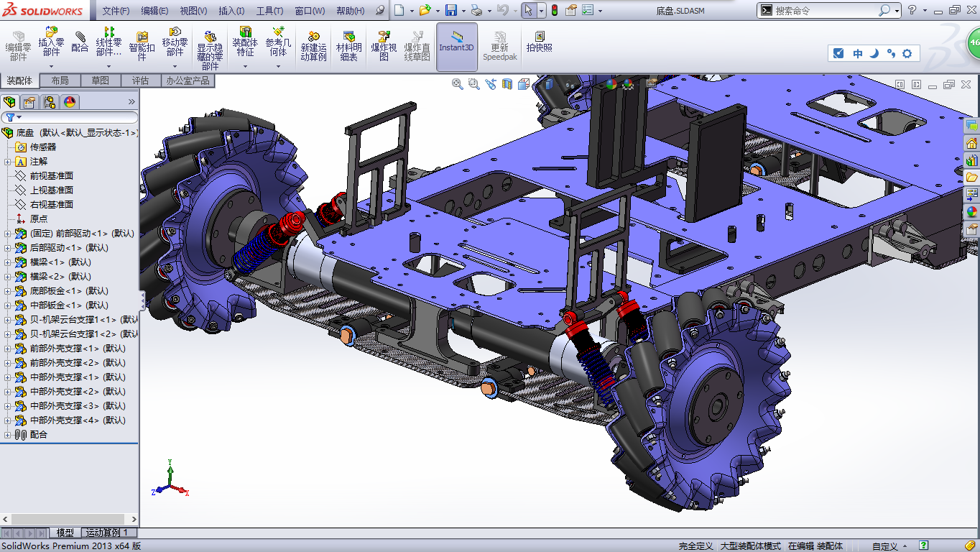Screen dimensions: 980x552
Task: Save the assembly using the disk icon
Action: (451, 10)
